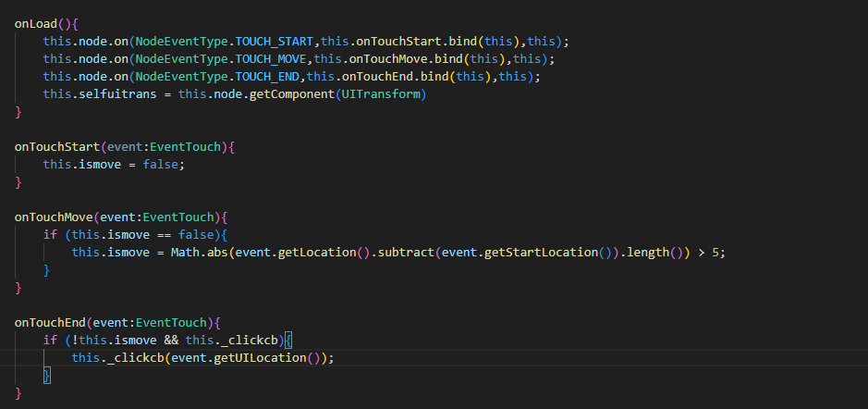
Task: Click EventTouch type in onTouchEnd signature
Action: [171, 323]
